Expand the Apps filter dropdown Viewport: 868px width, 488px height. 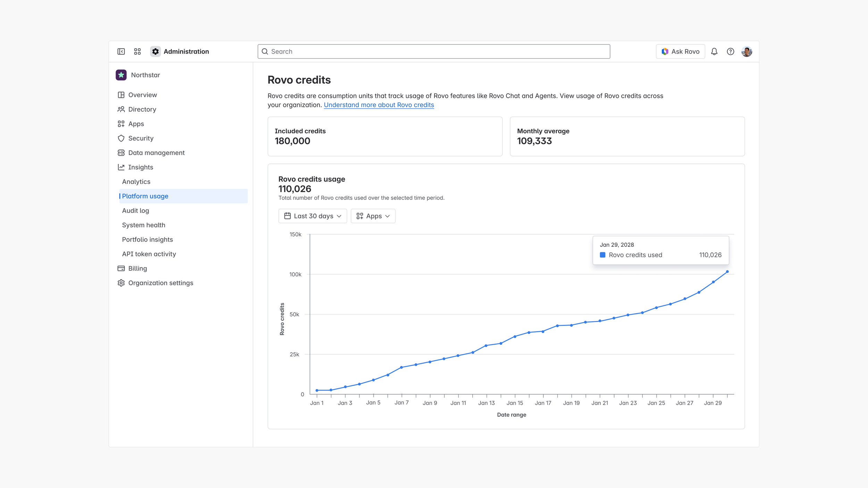tap(373, 216)
